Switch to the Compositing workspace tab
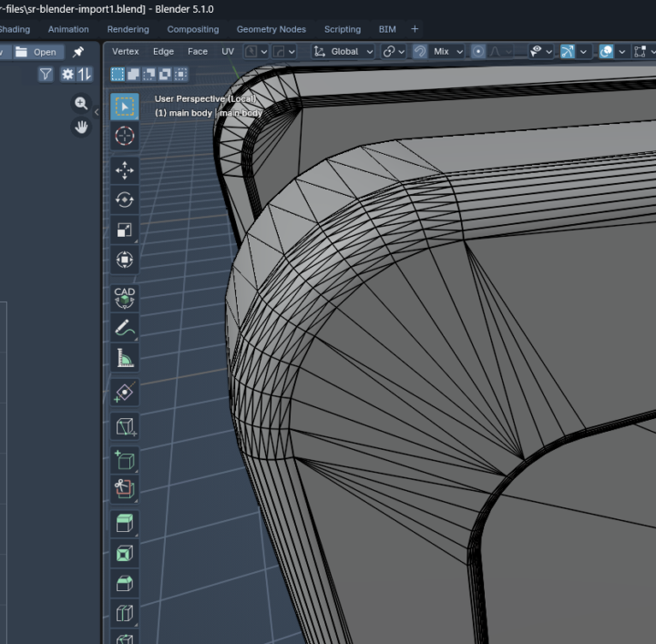Viewport: 656px width, 644px height. [193, 29]
